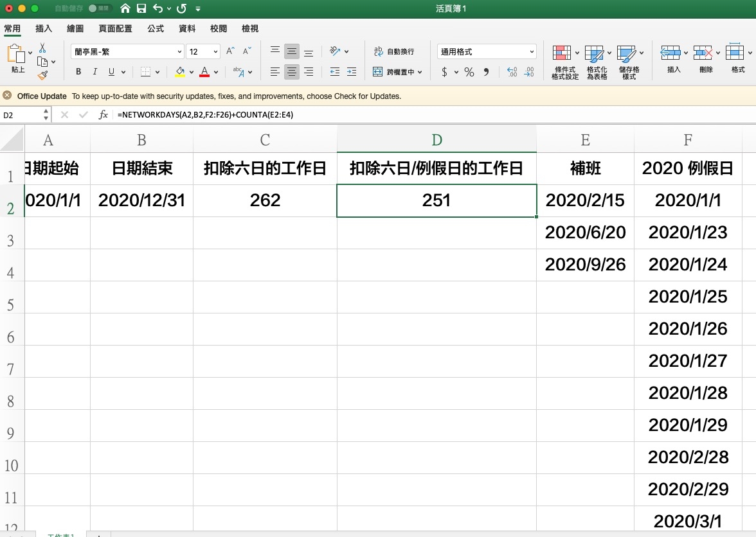
Task: Click the Cut scissors icon
Action: pos(42,48)
